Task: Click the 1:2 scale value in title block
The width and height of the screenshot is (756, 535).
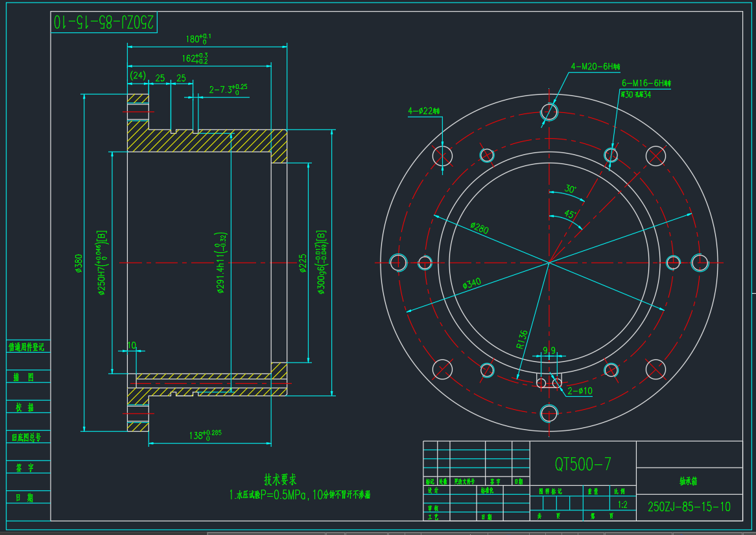Action: coord(623,505)
